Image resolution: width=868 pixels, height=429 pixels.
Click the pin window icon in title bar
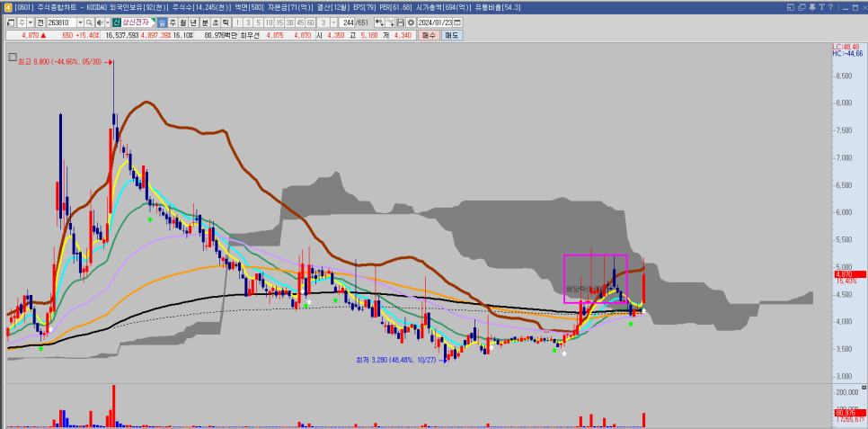(812, 7)
